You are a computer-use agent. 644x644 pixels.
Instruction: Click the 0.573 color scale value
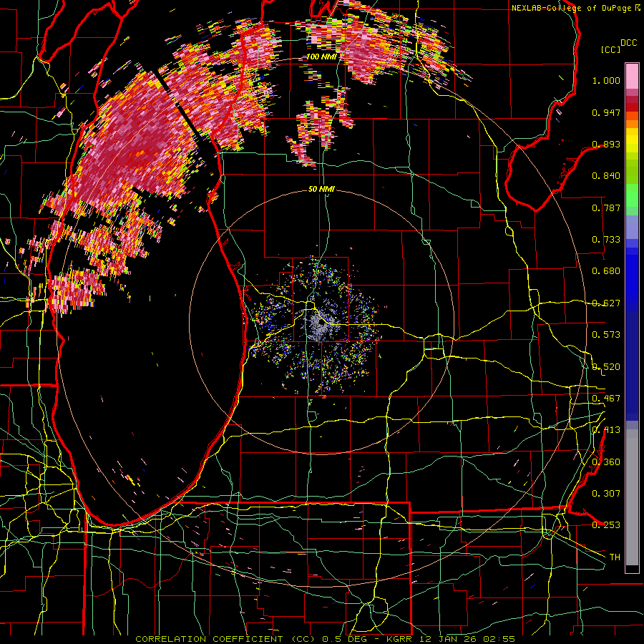[606, 335]
